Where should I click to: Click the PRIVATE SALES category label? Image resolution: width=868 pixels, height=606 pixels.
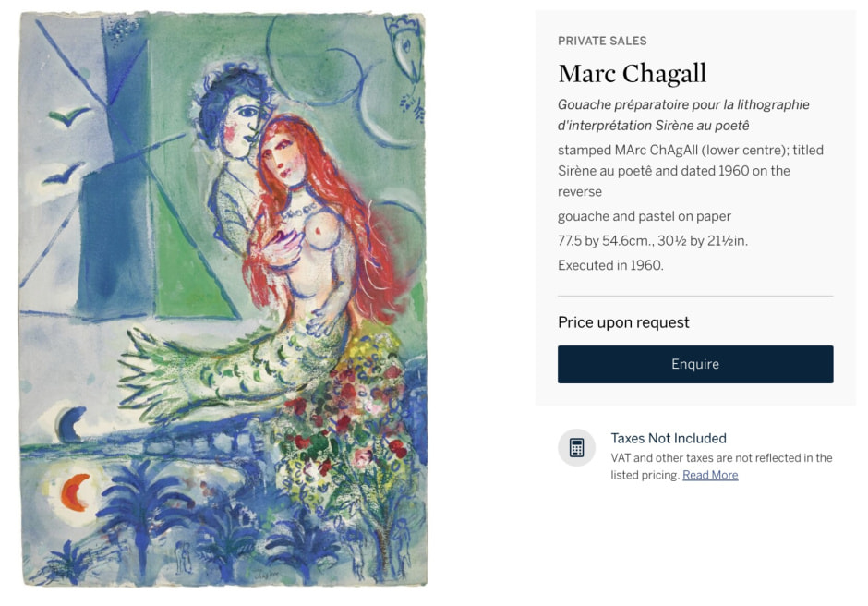(602, 41)
